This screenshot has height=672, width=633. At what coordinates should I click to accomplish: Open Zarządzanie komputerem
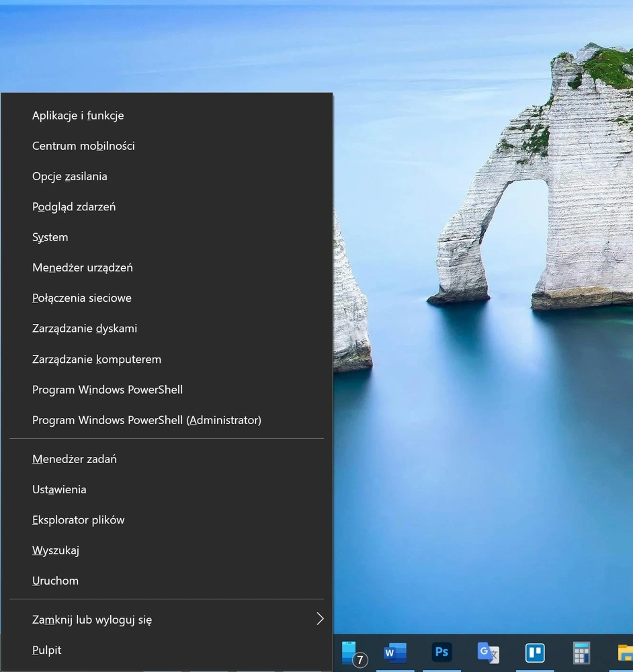[167, 359]
